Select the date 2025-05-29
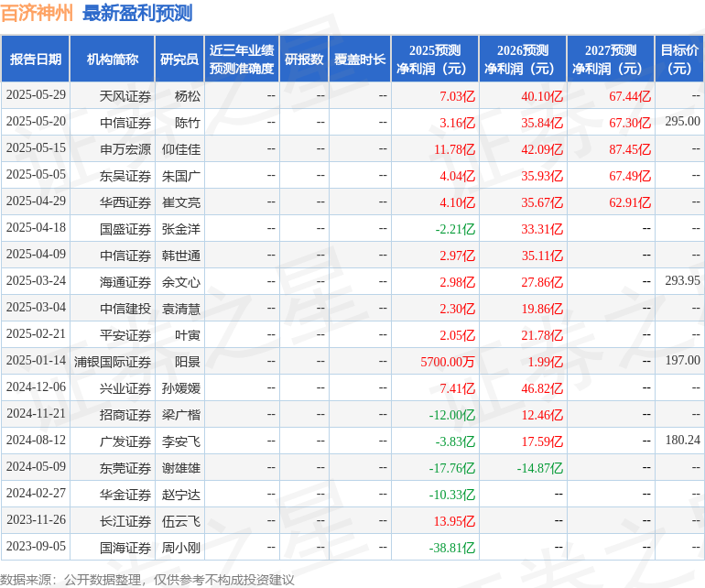This screenshot has height=588, width=705. click(36, 95)
